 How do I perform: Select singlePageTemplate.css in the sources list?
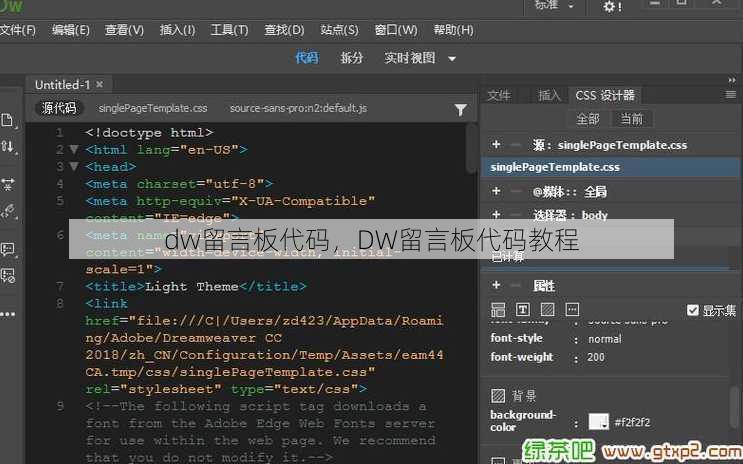pyautogui.click(x=610, y=167)
